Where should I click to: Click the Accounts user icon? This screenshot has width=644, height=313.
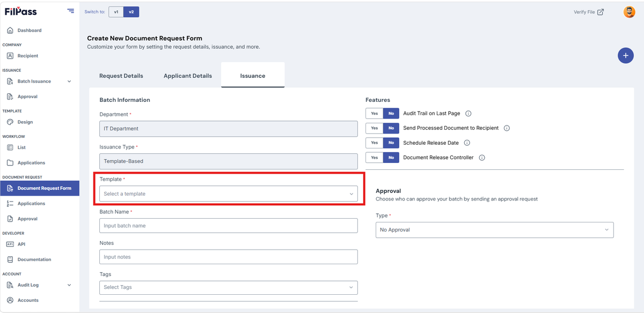click(x=10, y=300)
